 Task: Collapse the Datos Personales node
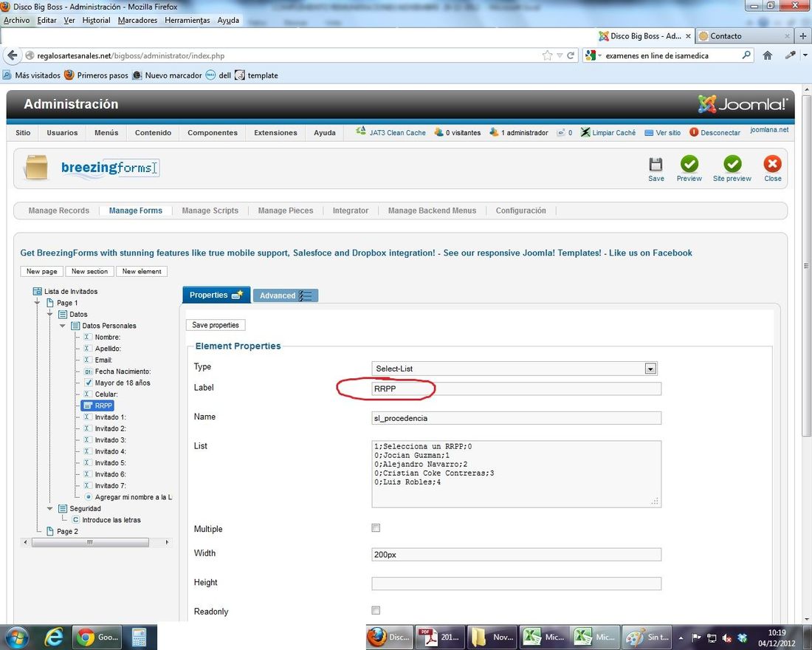tap(62, 326)
